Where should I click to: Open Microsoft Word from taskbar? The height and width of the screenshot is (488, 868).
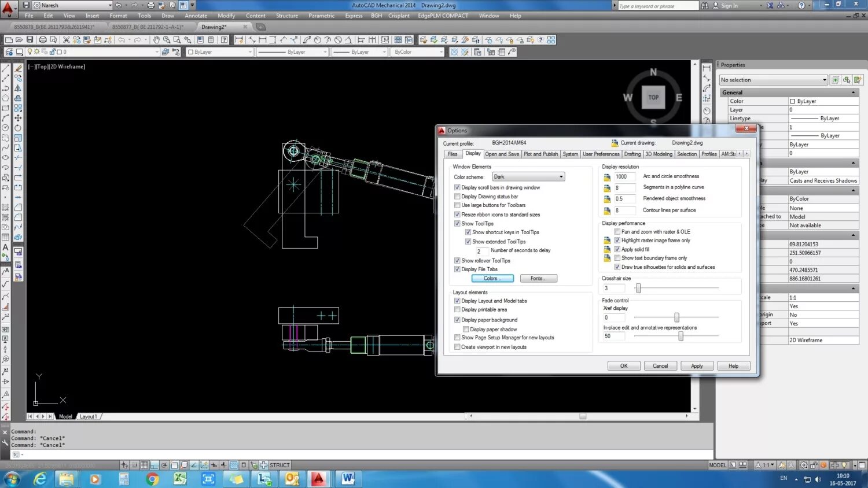pos(348,479)
